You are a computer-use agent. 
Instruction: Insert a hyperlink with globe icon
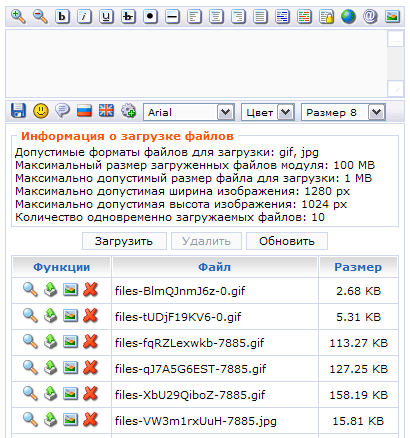[x=348, y=16]
